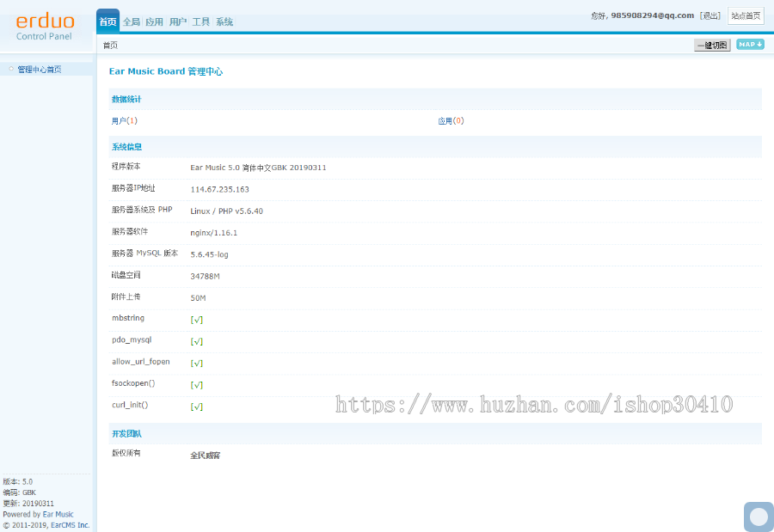
Task: Click the Linux / PHP v5.6.40 value
Action: 226,211
